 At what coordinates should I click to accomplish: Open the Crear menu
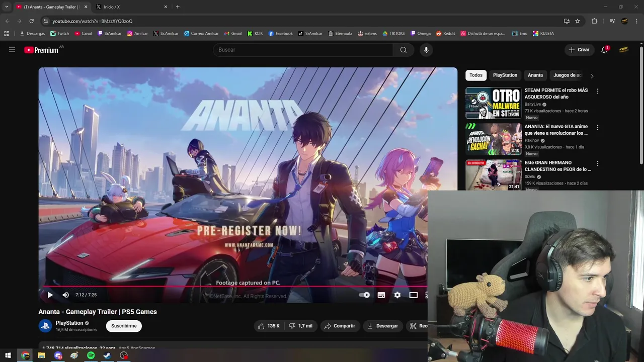point(579,50)
